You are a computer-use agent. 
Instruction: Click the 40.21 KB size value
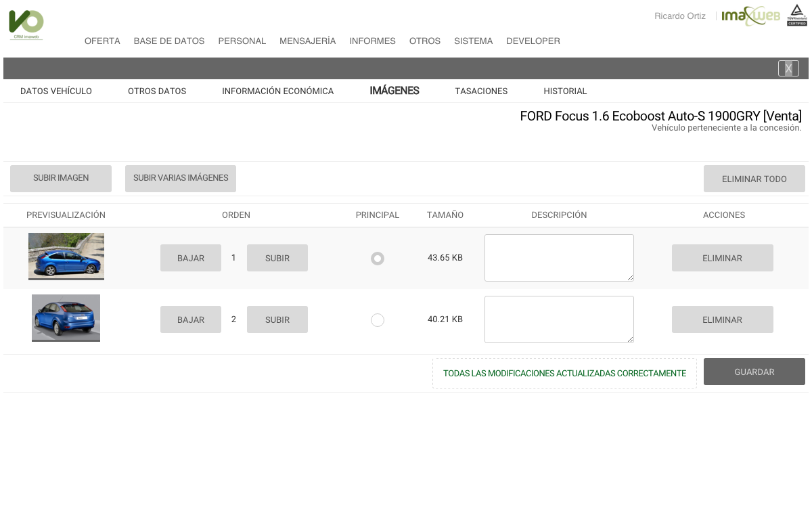pos(445,319)
